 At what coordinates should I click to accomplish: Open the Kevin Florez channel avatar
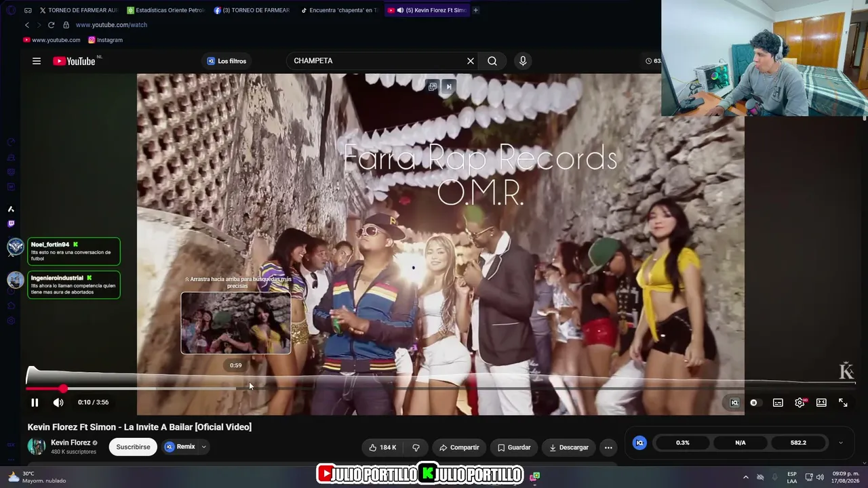(x=37, y=447)
